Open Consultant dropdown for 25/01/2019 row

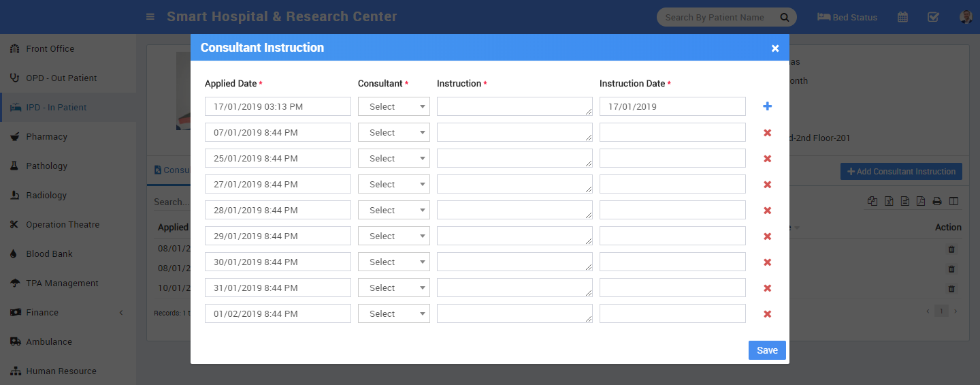[x=393, y=158]
